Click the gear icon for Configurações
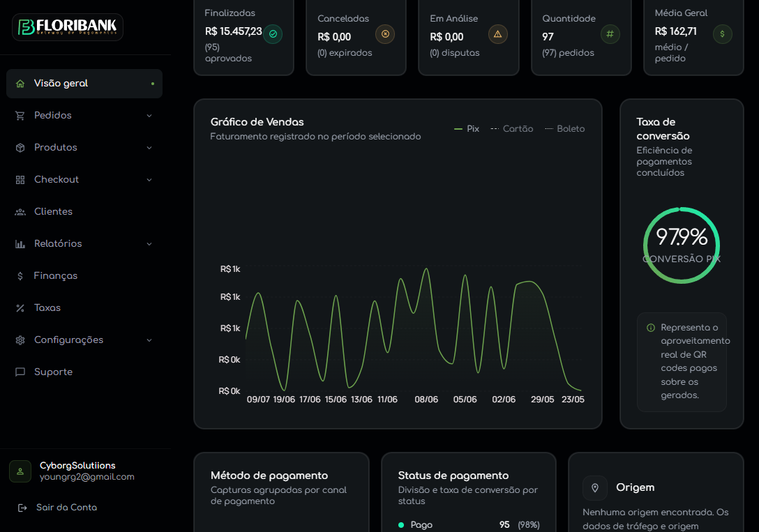Screen dimensions: 759x532 point(20,340)
